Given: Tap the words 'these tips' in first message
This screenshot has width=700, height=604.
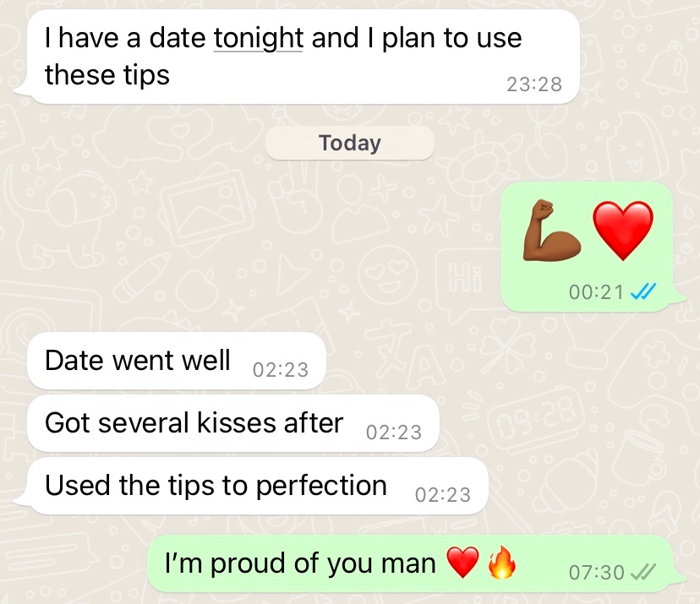Looking at the screenshot, I should pyautogui.click(x=107, y=74).
